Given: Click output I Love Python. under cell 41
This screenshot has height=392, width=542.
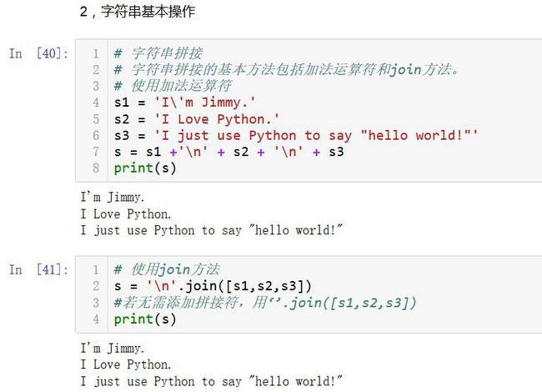Looking at the screenshot, I should pyautogui.click(x=126, y=364).
